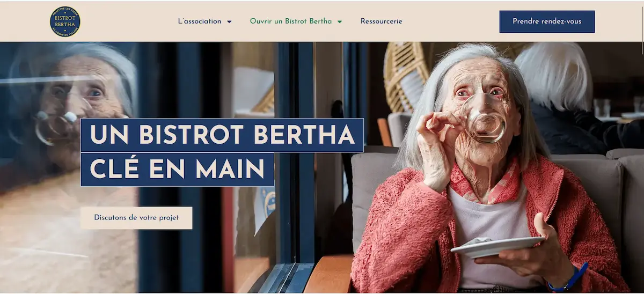Click the Prendre rendez-vous button

pyautogui.click(x=547, y=21)
